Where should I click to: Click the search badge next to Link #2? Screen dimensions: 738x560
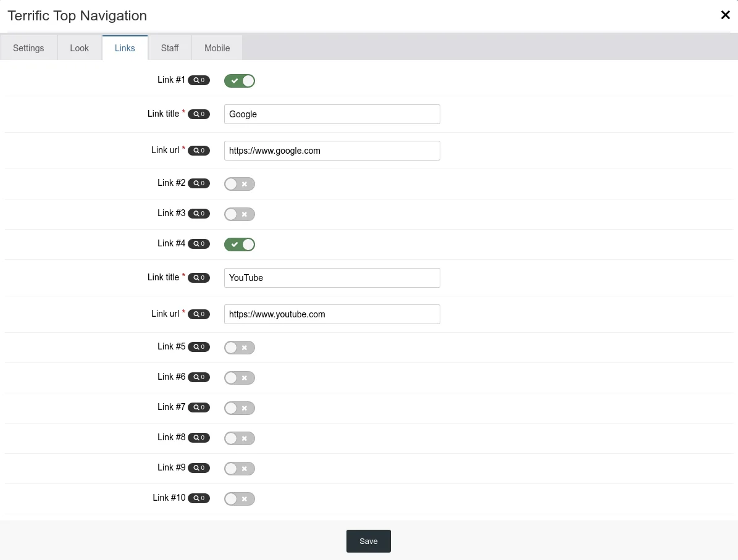199,183
